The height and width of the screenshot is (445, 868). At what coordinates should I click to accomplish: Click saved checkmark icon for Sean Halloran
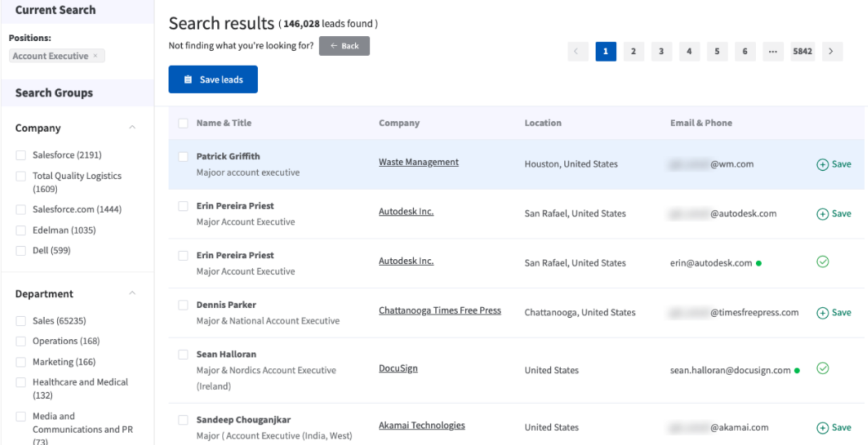tap(822, 368)
